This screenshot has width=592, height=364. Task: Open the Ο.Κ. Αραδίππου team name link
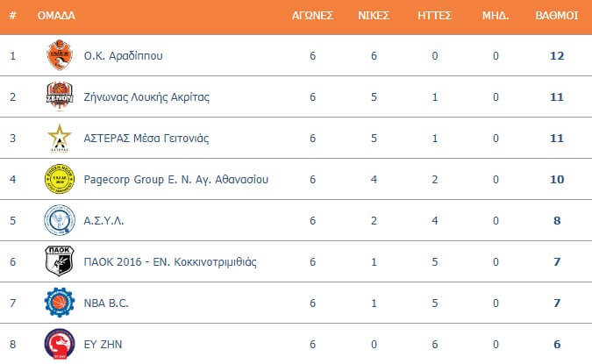(x=123, y=56)
